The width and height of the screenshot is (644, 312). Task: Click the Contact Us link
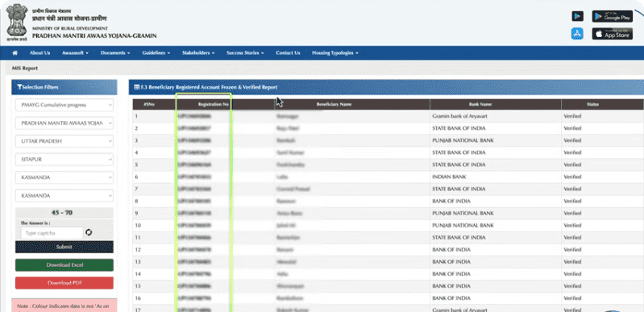tap(288, 53)
